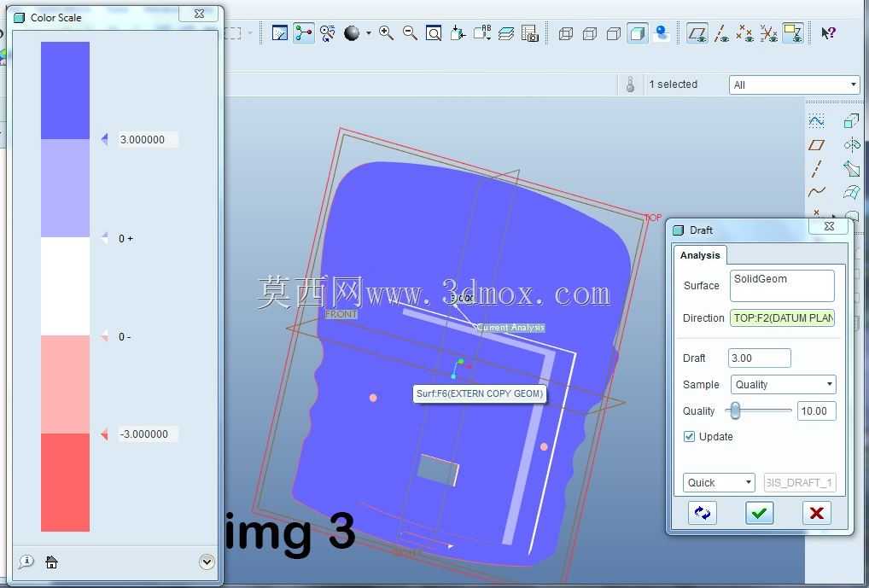Click the lower limit marker at -3.000000
Viewport: 869px width, 588px height.
tap(104, 434)
